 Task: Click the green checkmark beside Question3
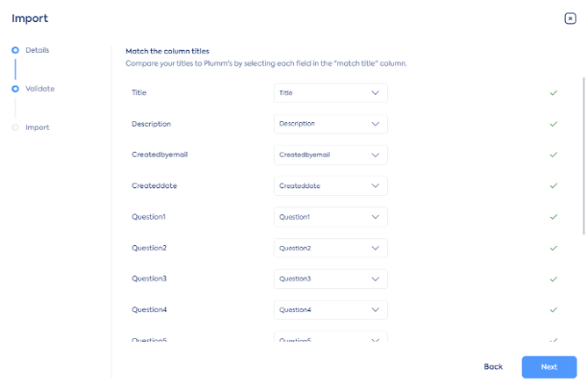pos(554,279)
